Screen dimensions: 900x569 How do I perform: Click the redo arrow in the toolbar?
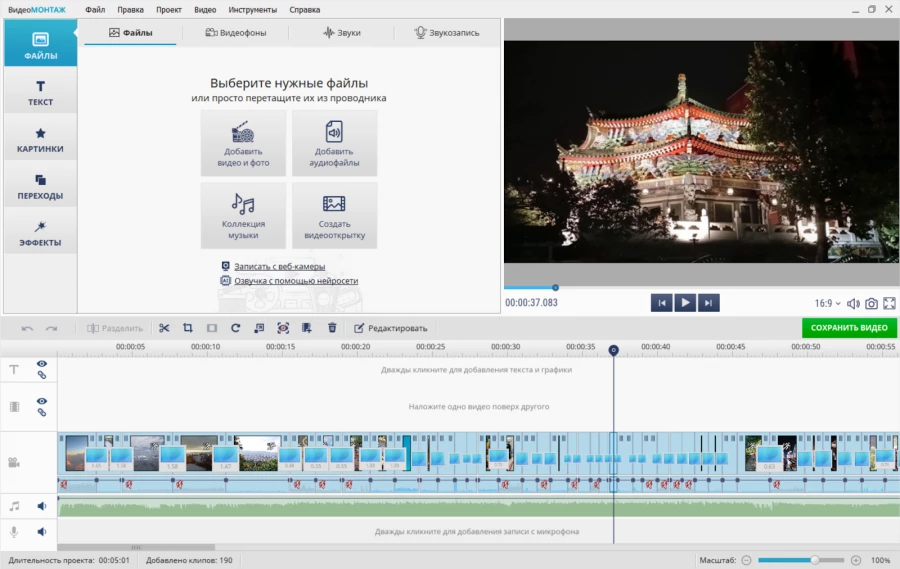(52, 328)
